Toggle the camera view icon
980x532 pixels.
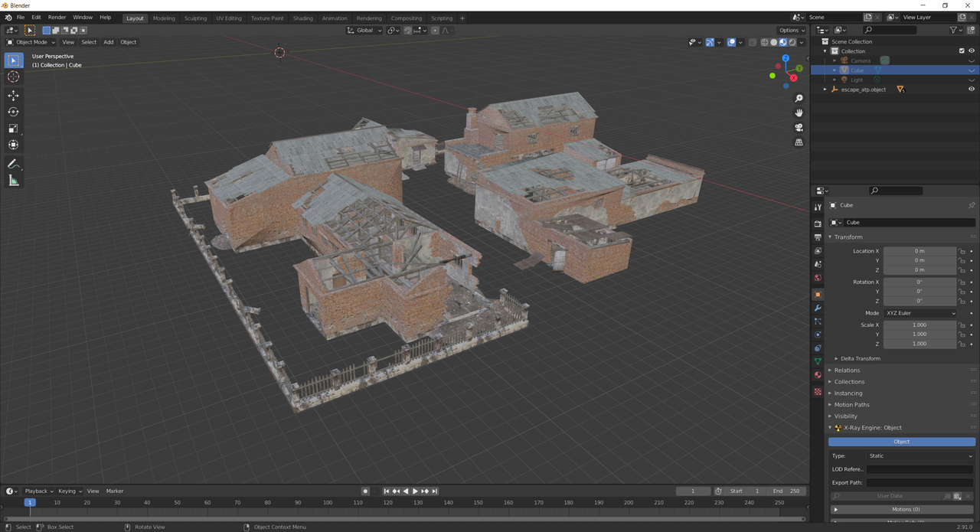799,128
